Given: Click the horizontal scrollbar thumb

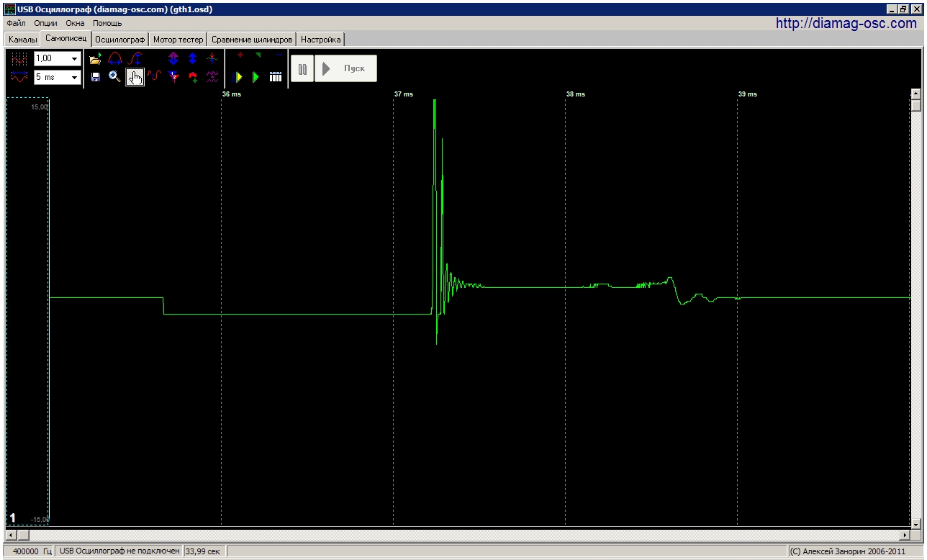Looking at the screenshot, I should (x=22, y=536).
